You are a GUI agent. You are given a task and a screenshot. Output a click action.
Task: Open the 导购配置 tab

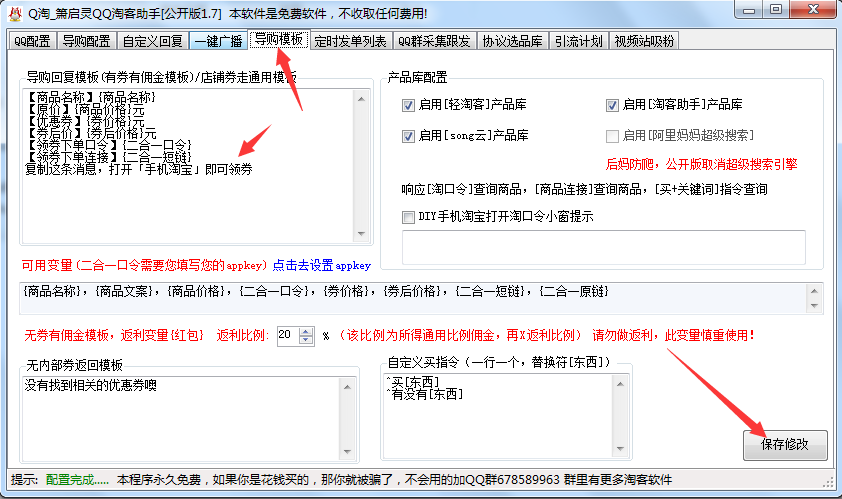click(x=86, y=41)
